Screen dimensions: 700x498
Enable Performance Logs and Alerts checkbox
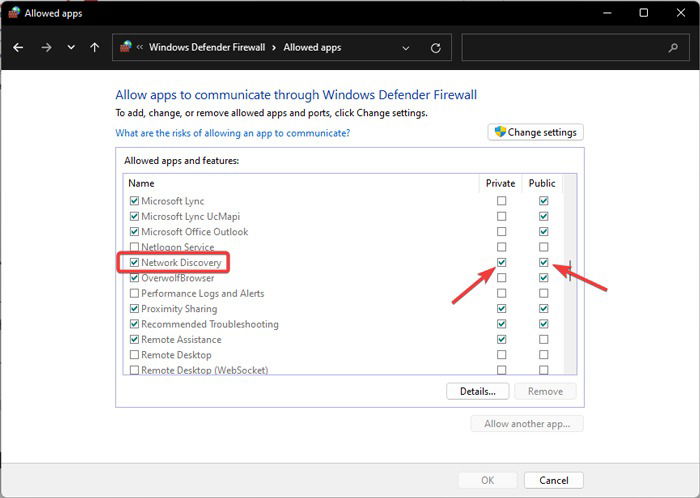click(134, 293)
